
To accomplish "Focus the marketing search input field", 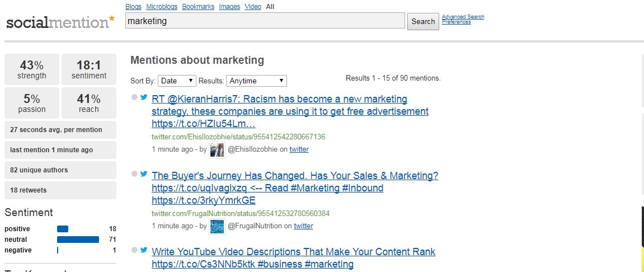I will 265,21.
